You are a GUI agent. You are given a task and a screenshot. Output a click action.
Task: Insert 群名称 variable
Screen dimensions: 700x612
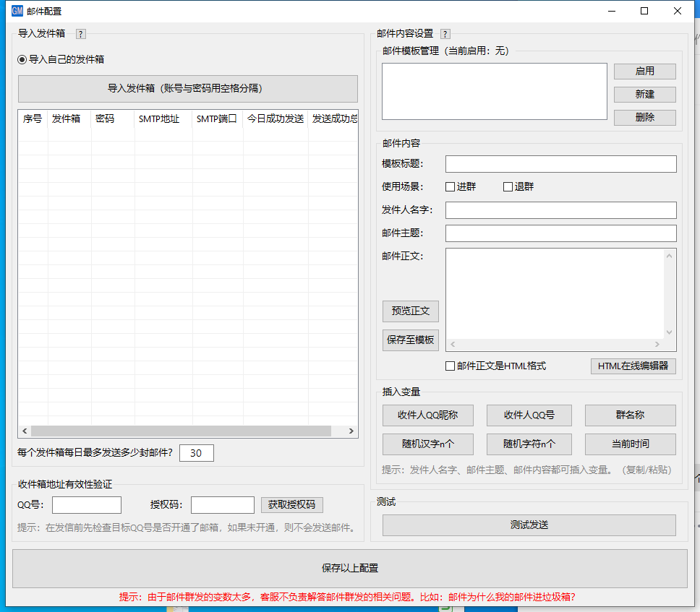coord(631,415)
